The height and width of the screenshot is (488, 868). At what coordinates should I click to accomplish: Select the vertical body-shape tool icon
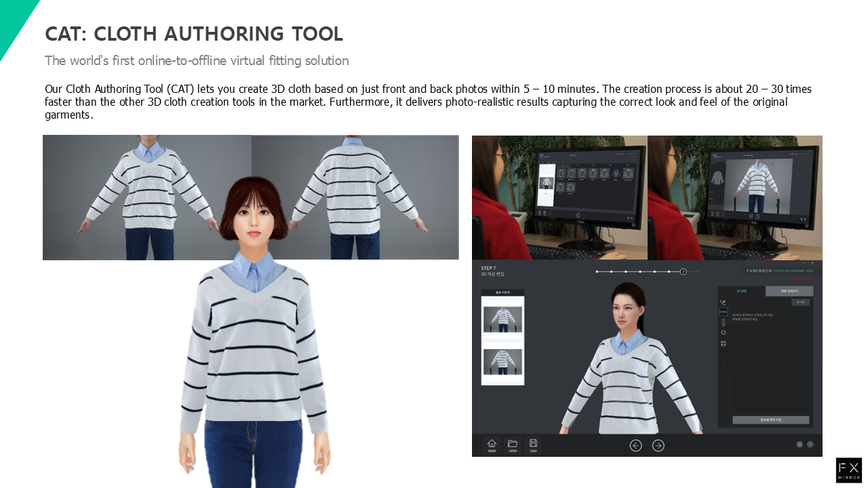[724, 323]
